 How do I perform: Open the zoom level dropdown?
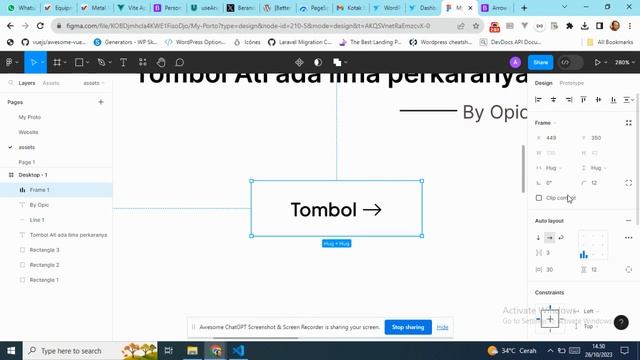pos(625,62)
